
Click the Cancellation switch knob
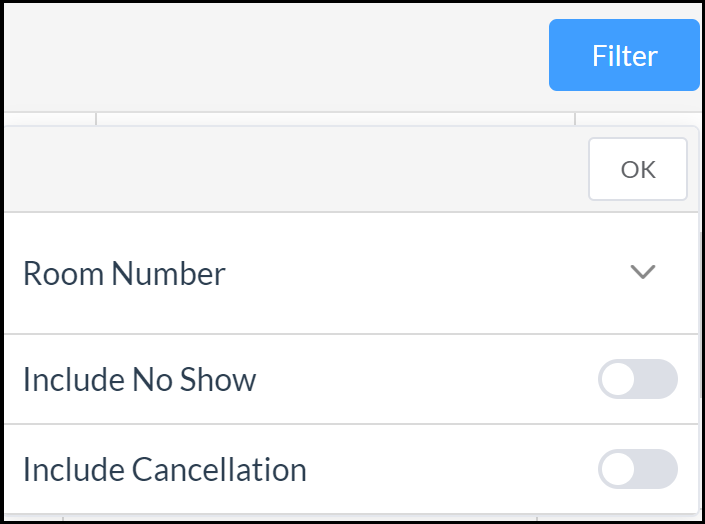pyautogui.click(x=618, y=469)
